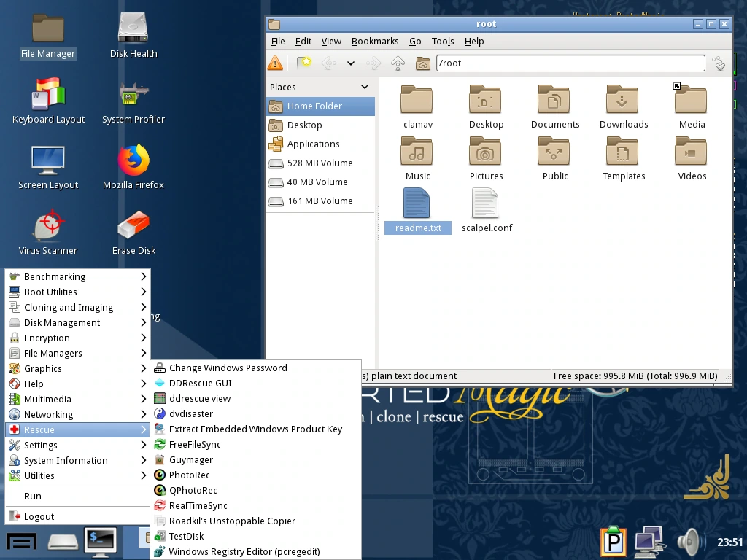
Task: Expand the Disk Management submenu
Action: 77,322
